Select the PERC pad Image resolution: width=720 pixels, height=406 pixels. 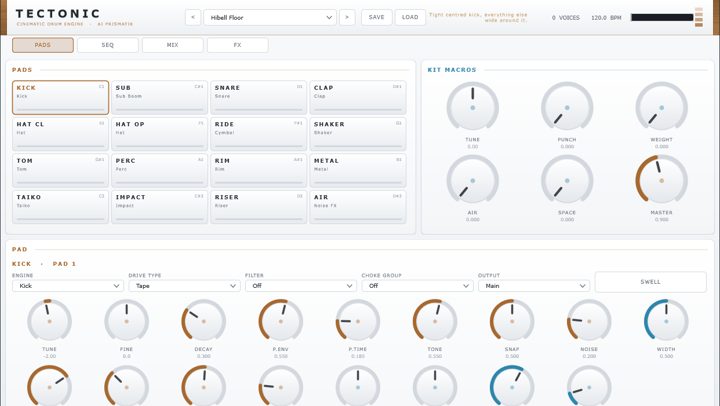[159, 170]
